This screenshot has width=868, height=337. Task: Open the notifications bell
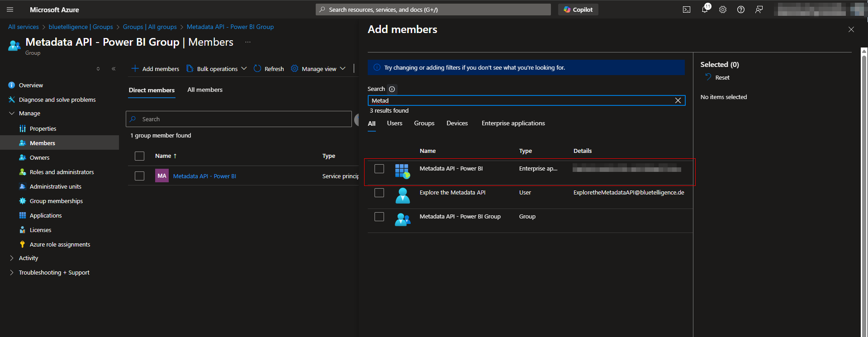coord(705,9)
